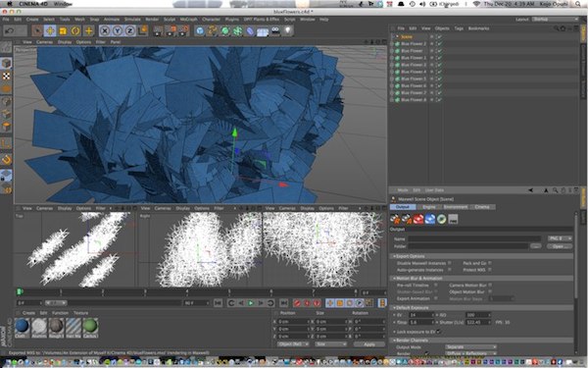
Task: Click the blue Maxwell icon in attributes
Action: point(430,219)
